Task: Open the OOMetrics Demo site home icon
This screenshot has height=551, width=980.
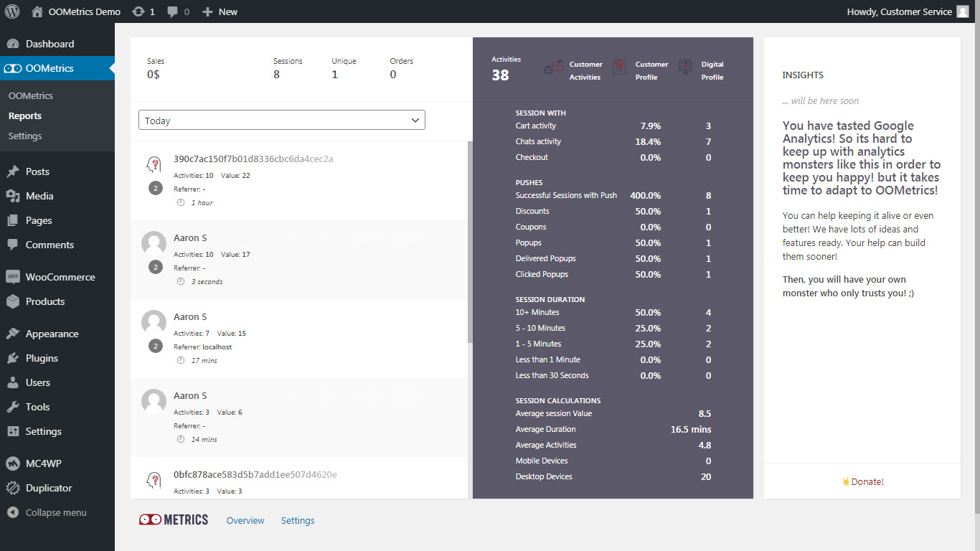Action: [x=37, y=11]
